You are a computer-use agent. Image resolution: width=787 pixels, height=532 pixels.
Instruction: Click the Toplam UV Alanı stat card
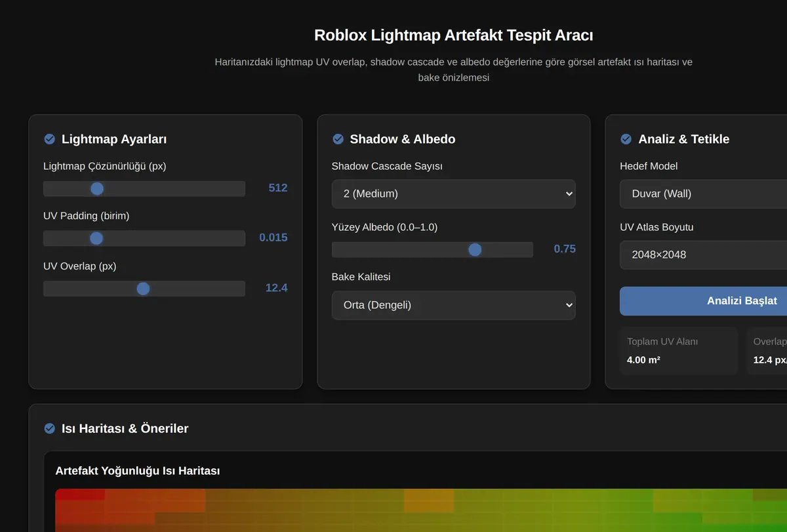[x=679, y=351]
